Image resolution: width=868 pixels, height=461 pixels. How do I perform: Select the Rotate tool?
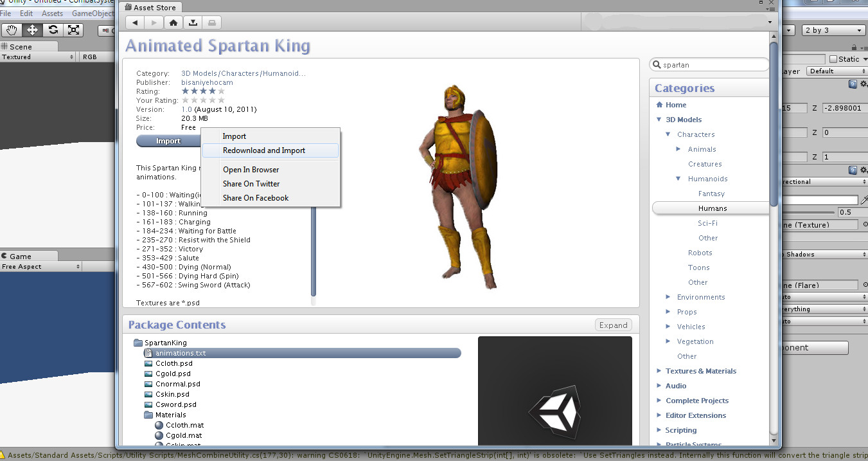53,30
